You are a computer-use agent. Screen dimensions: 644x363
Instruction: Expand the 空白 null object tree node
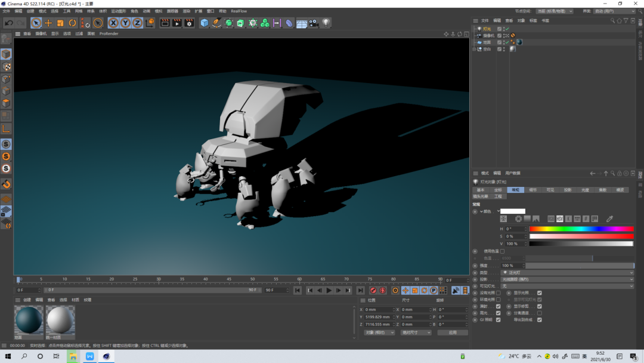click(x=475, y=49)
